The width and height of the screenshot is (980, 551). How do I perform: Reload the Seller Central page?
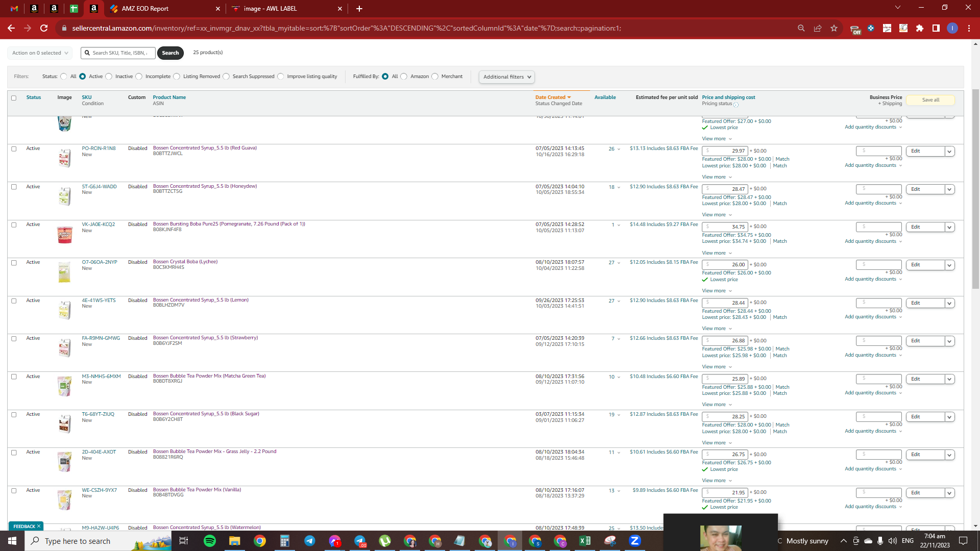click(44, 29)
